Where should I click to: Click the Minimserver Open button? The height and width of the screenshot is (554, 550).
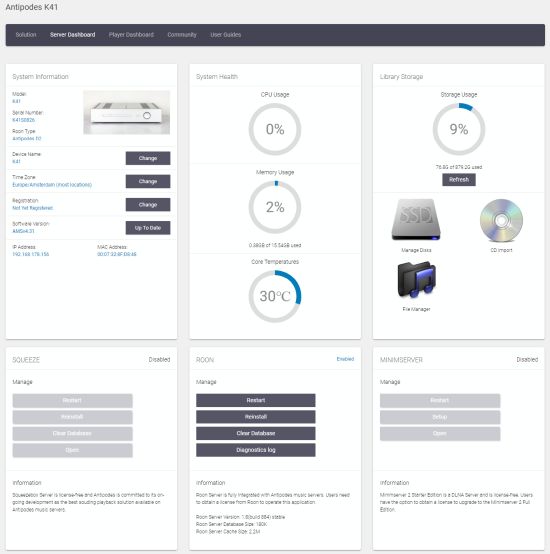(440, 433)
